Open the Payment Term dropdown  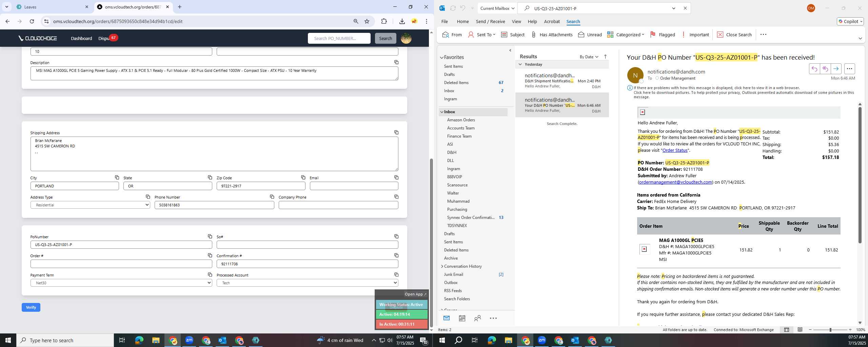coord(121,283)
